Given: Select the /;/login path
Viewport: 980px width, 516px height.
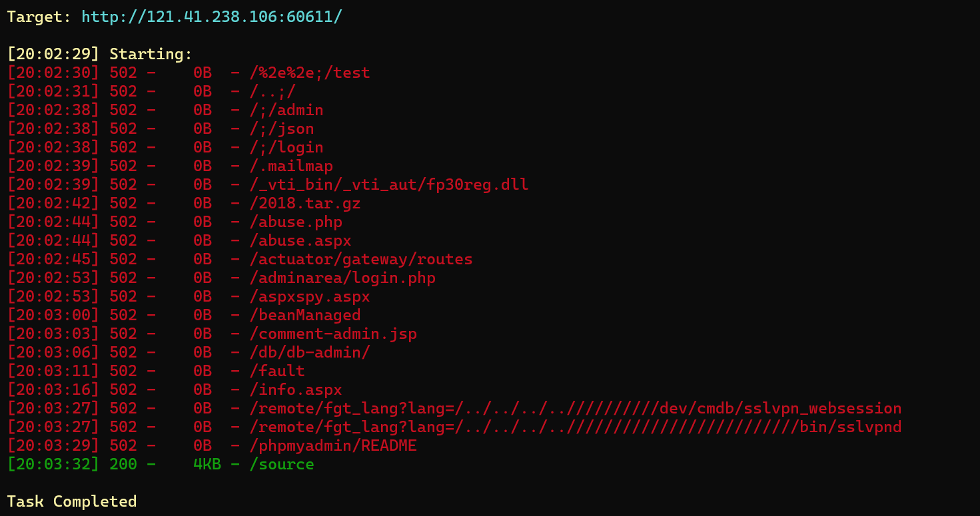Looking at the screenshot, I should point(286,147).
